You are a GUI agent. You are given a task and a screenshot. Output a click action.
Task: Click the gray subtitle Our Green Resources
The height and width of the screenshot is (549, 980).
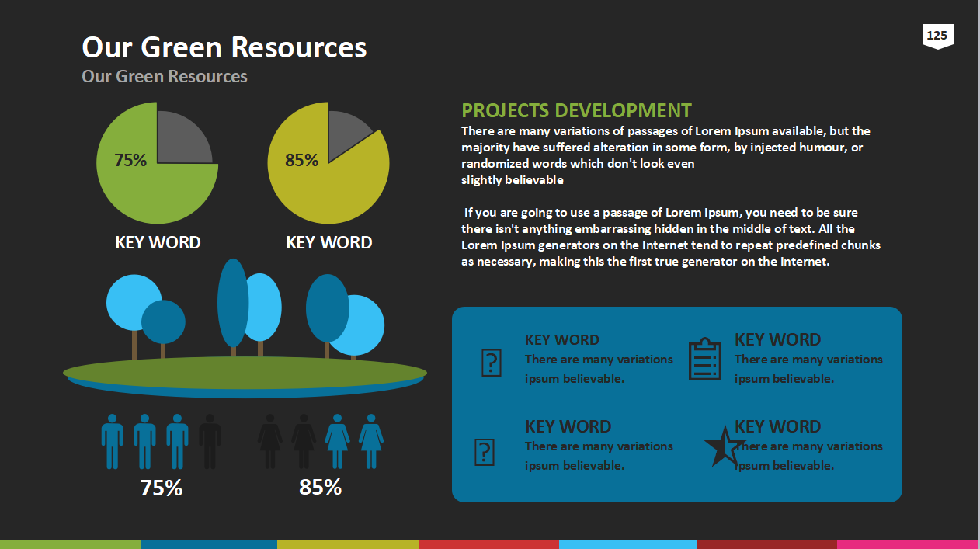pyautogui.click(x=165, y=76)
